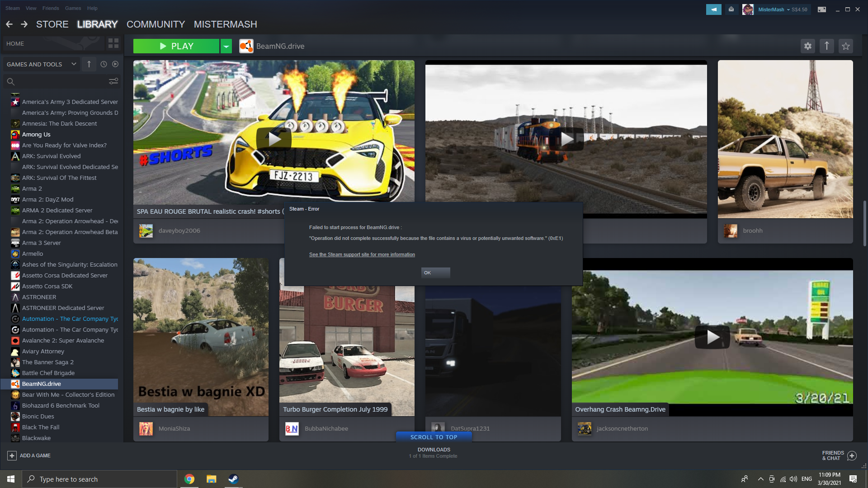Click the volume speaker tray icon
The height and width of the screenshot is (488, 868).
click(x=793, y=479)
